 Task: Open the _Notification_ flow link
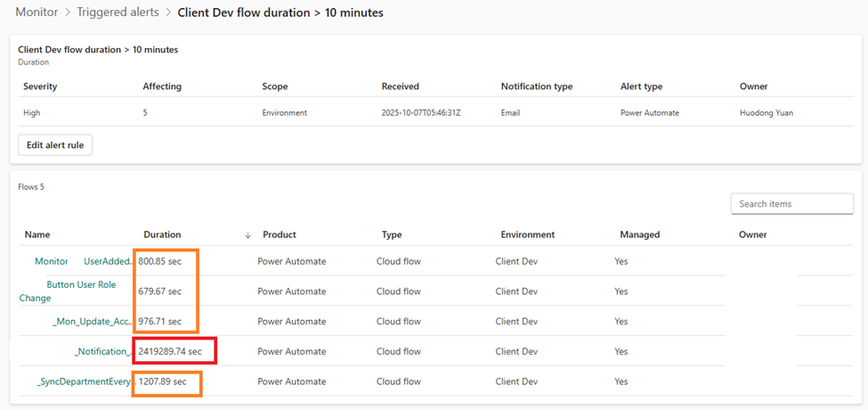104,352
